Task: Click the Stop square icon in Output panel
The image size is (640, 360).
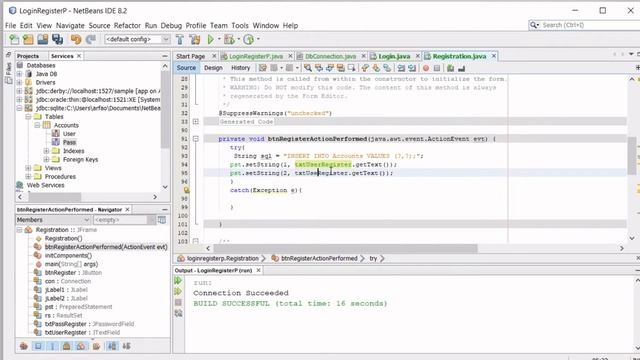Action: [x=178, y=302]
